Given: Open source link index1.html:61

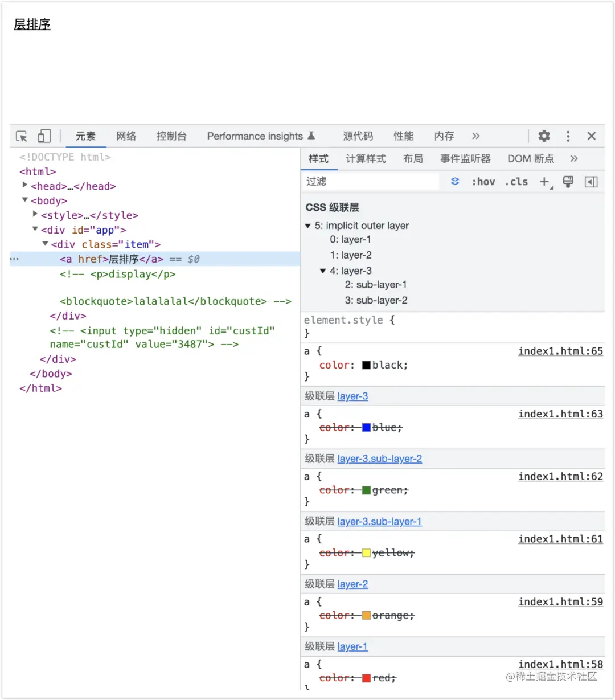Looking at the screenshot, I should tap(560, 539).
